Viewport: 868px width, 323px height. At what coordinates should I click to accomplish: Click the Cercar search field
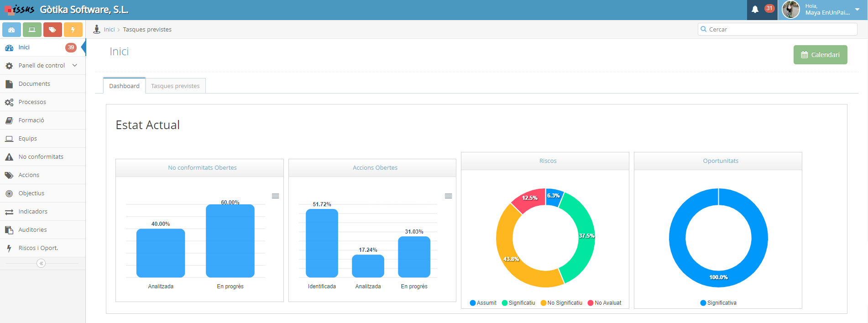[x=780, y=29]
